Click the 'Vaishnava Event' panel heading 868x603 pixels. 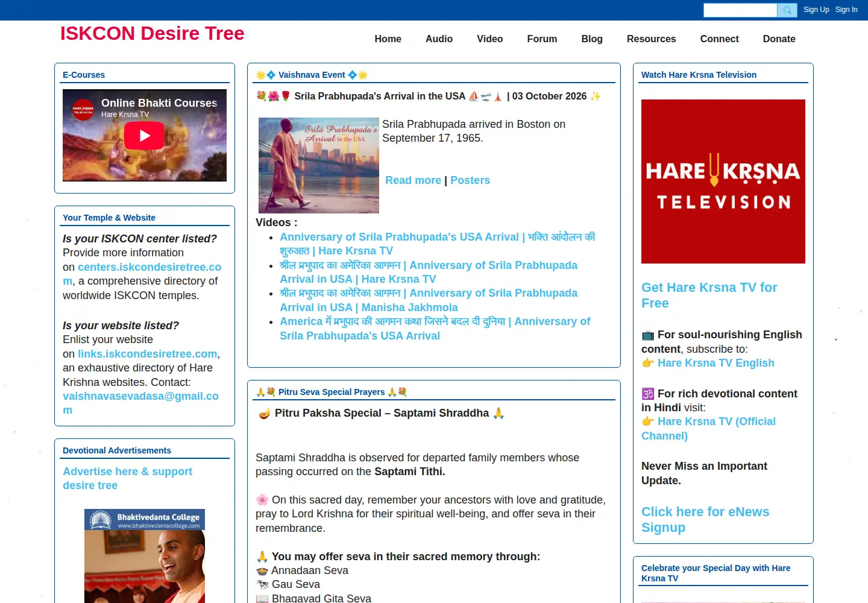(x=312, y=75)
